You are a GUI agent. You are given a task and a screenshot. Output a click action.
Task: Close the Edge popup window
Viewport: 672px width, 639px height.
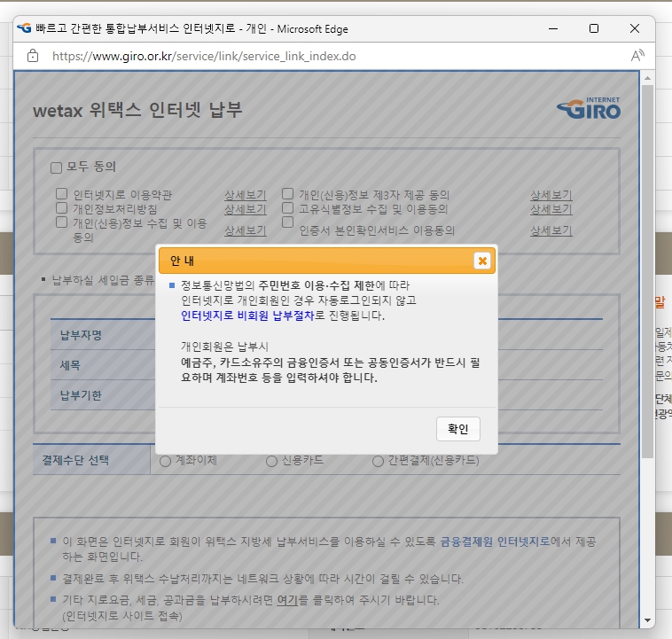point(635,28)
